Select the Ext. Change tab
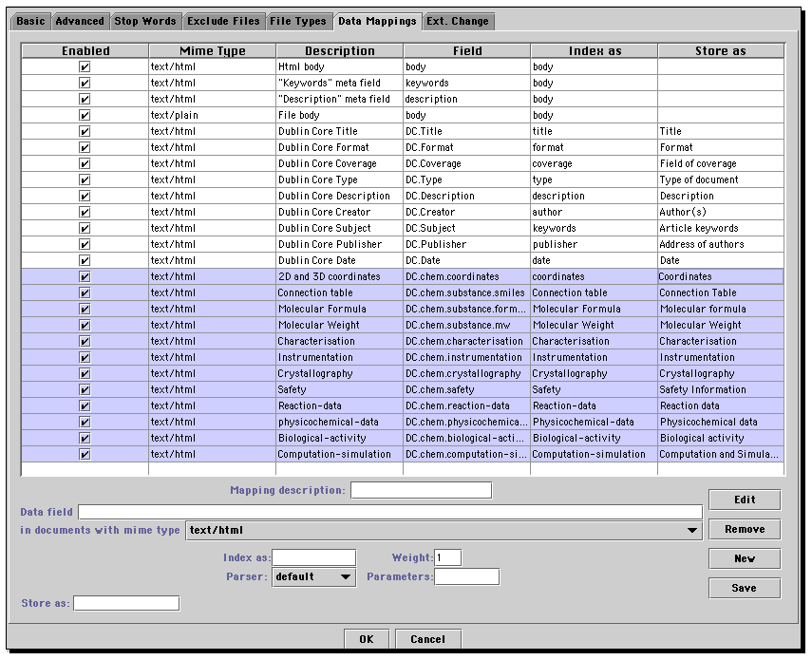The image size is (812, 660). [458, 21]
